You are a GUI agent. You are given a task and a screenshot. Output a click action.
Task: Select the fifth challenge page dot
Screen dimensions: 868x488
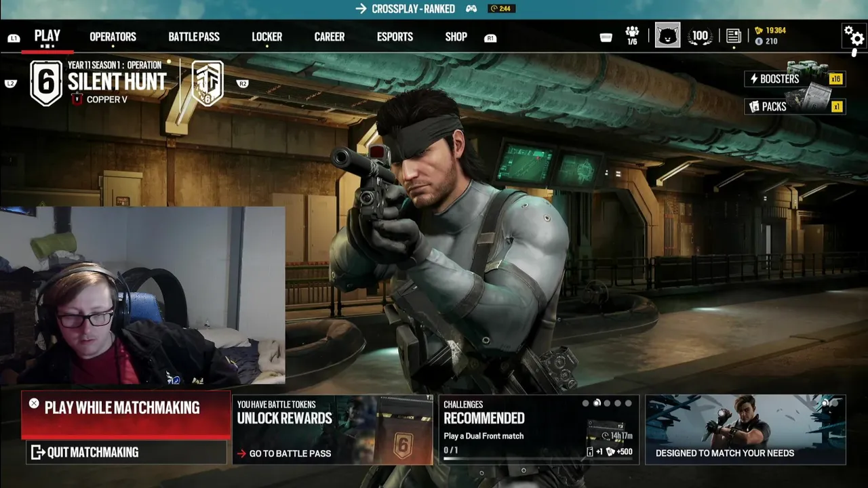tap(629, 403)
